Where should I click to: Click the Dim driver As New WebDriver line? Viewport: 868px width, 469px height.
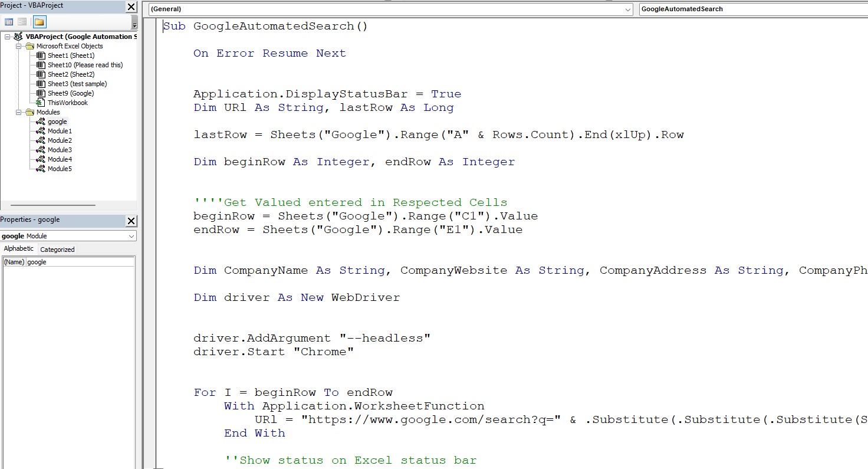(x=297, y=297)
